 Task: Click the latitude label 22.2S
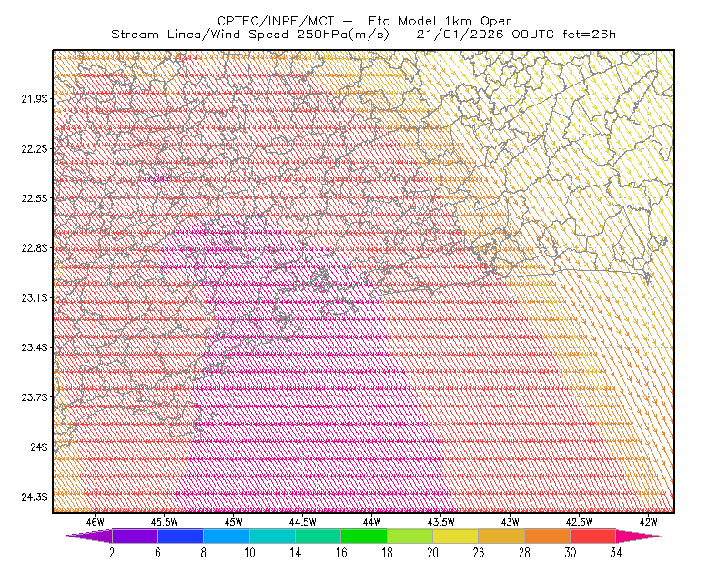35,148
